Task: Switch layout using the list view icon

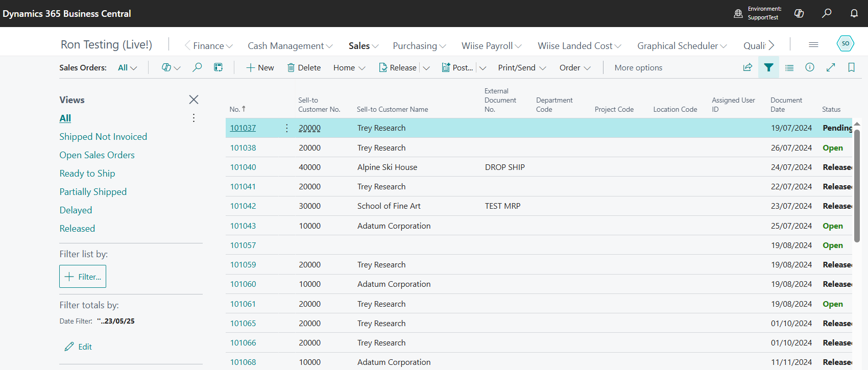Action: coord(789,67)
